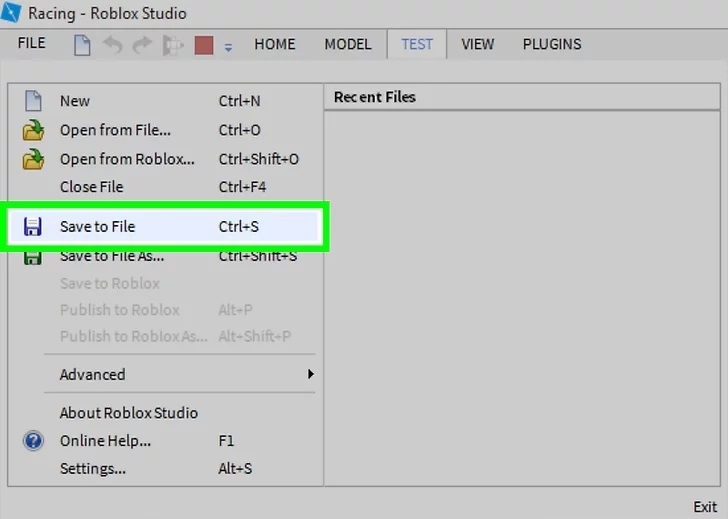Viewport: 728px width, 519px height.
Task: Open About Roblox Studio
Action: (165, 413)
